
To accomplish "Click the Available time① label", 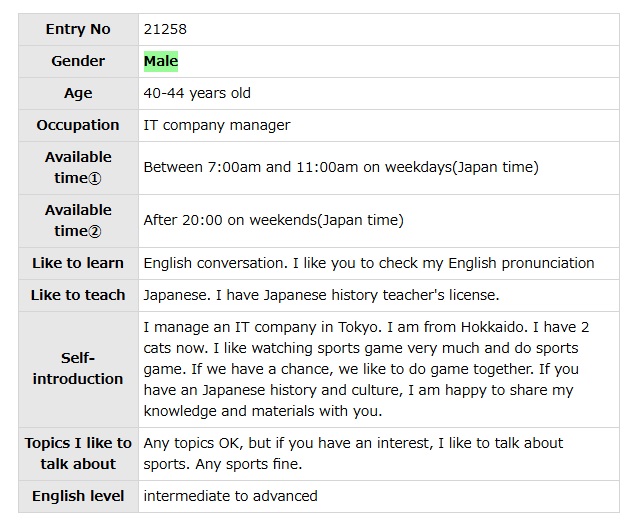I will click(x=78, y=167).
